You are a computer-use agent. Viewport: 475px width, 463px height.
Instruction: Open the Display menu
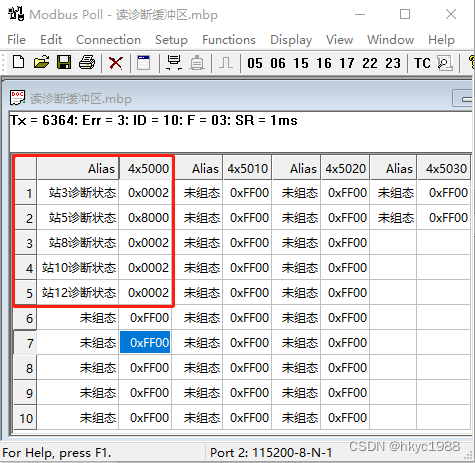pos(291,40)
